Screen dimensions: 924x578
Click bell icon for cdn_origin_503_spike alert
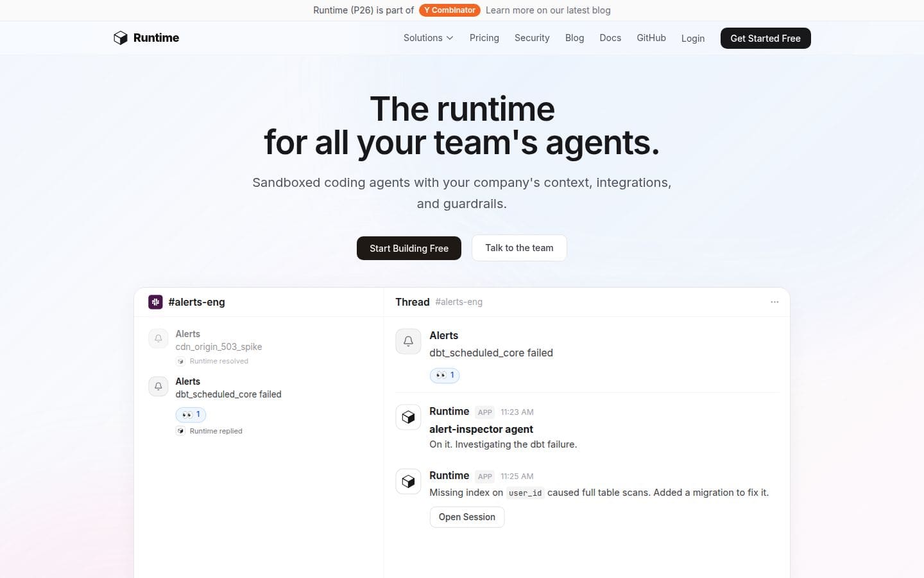158,338
